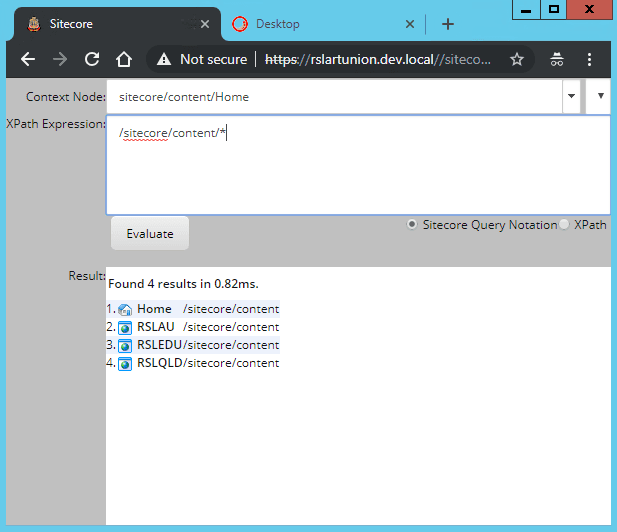This screenshot has height=532, width=617.
Task: Click the Home result house icon
Action: point(125,310)
